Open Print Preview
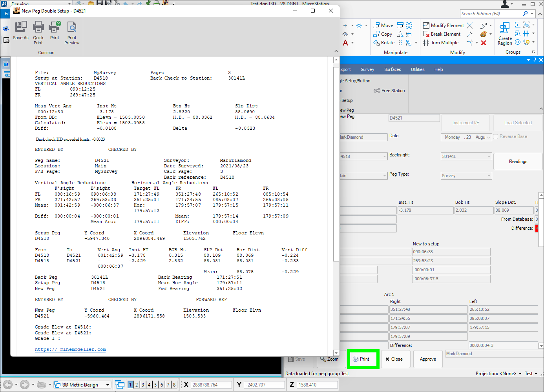The width and height of the screenshot is (544, 392). tap(72, 32)
